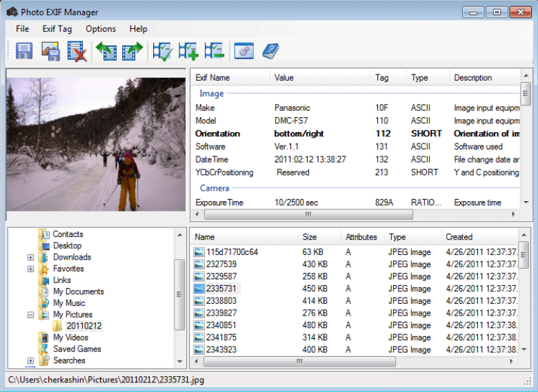
Task: Open the Options menu
Action: 101,29
